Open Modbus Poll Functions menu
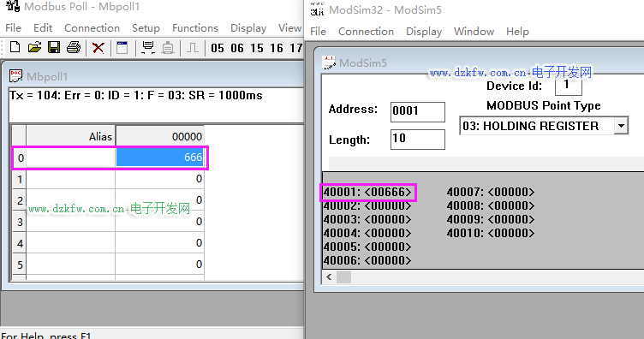This screenshot has height=339, width=644. 195,28
